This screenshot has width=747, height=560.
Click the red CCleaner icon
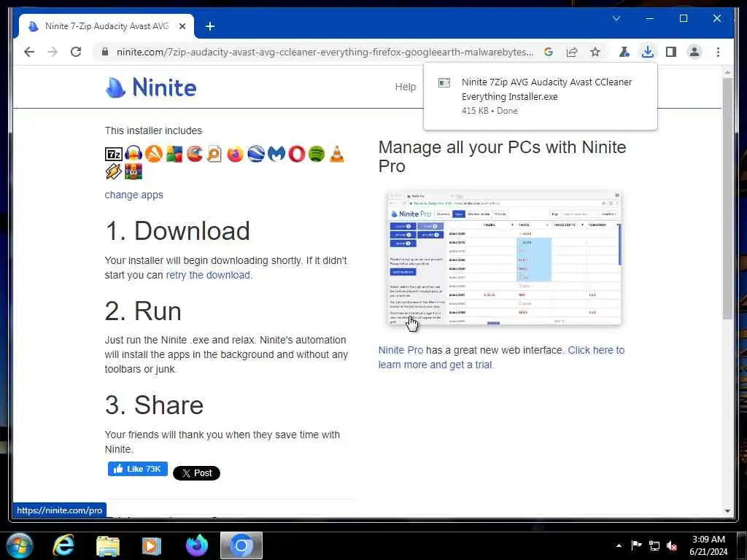(x=194, y=154)
